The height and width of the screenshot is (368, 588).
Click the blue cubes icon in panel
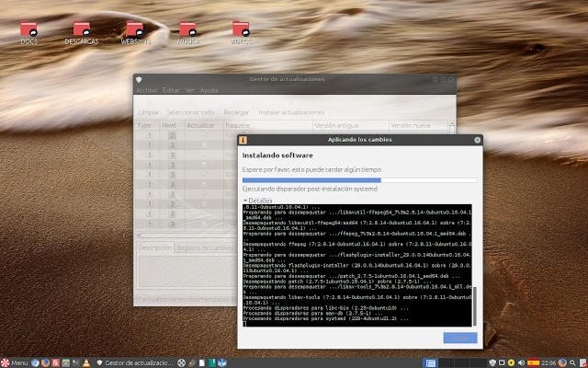(222, 362)
